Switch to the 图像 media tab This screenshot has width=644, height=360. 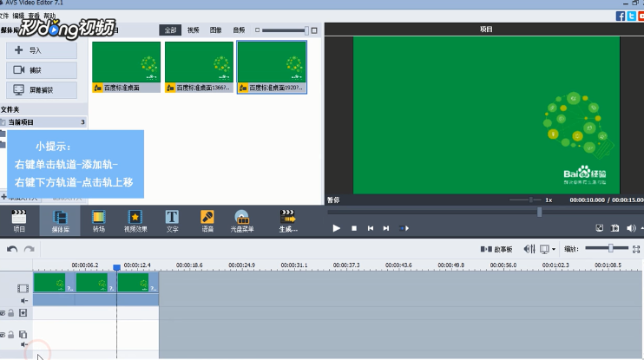click(215, 30)
